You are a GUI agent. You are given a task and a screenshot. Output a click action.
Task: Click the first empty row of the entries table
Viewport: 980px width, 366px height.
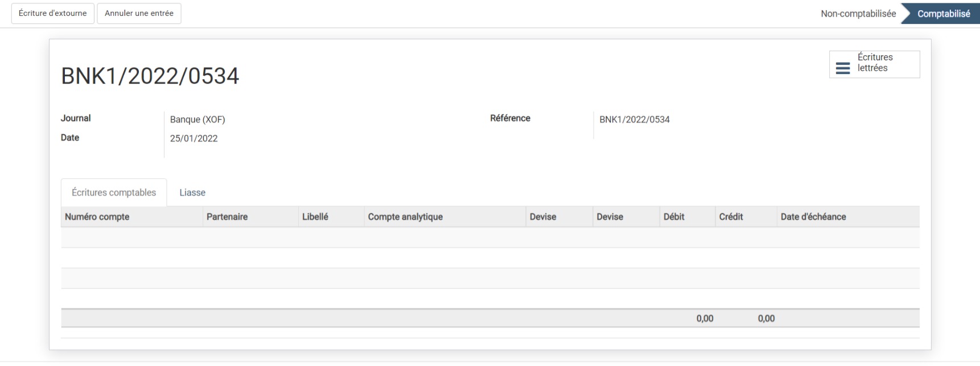tap(489, 238)
